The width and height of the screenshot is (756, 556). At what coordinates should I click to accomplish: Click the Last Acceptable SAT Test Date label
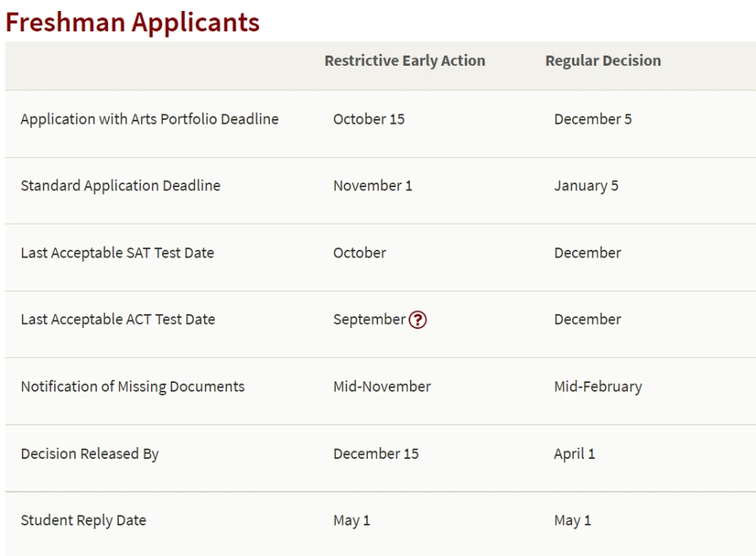tap(117, 253)
